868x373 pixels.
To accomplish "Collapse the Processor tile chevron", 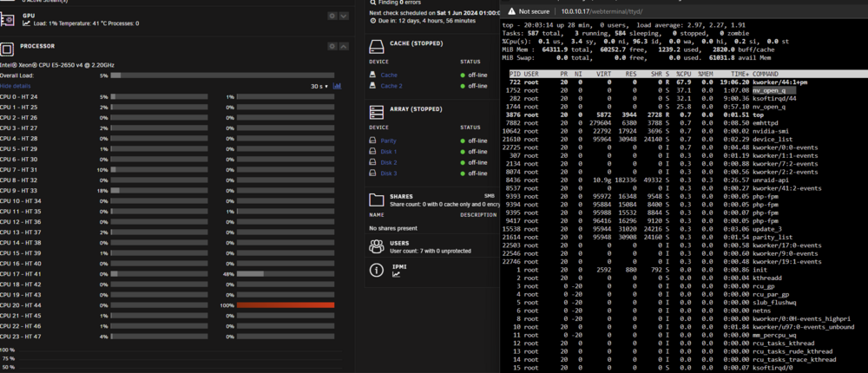I will click(x=344, y=47).
